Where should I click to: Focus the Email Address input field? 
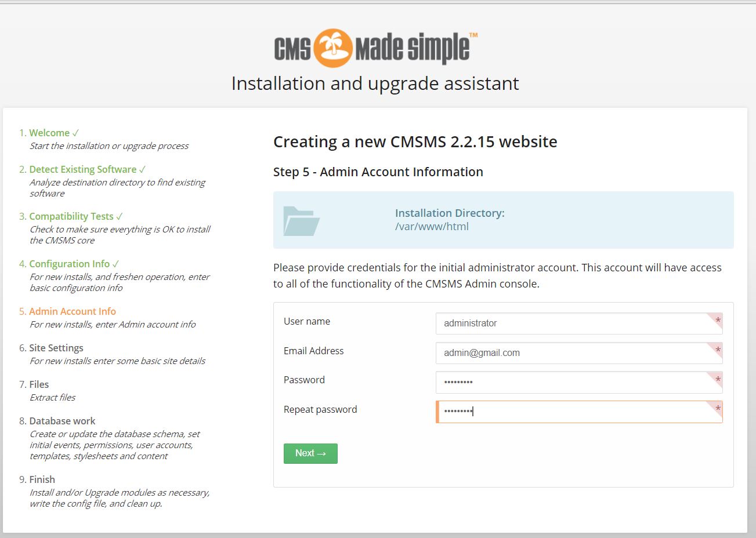pos(571,353)
